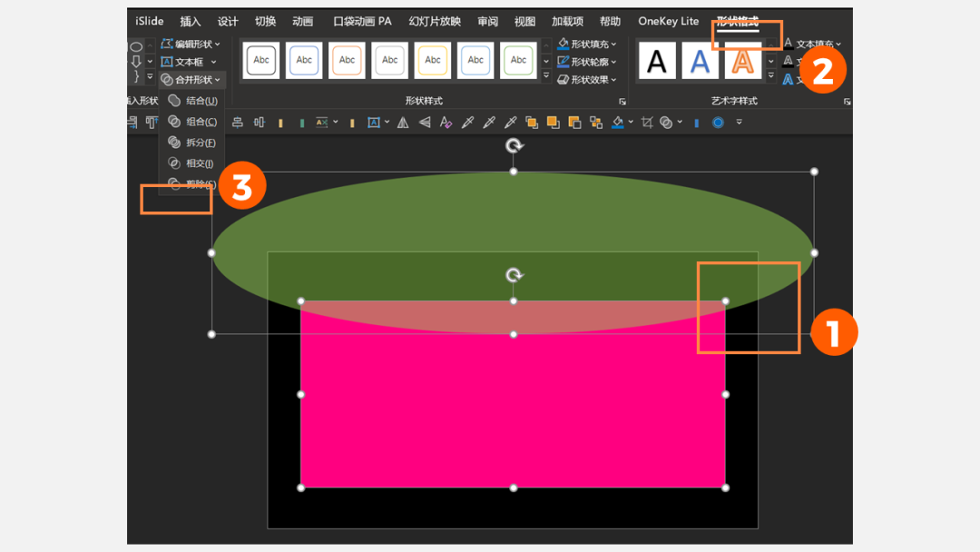Apply the orange outlined A WordArt style
This screenshot has width=980, height=552.
click(x=742, y=61)
